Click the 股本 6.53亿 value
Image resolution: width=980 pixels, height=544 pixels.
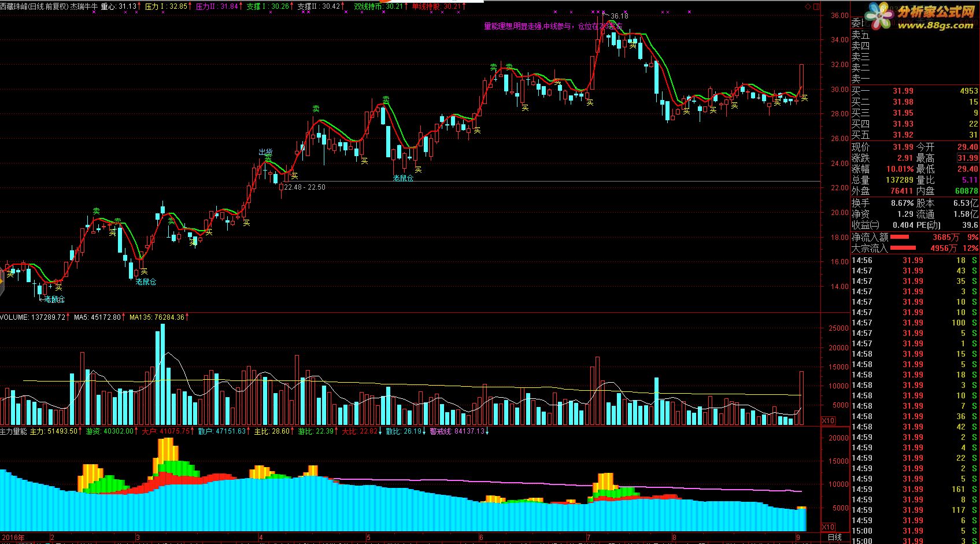click(x=966, y=203)
